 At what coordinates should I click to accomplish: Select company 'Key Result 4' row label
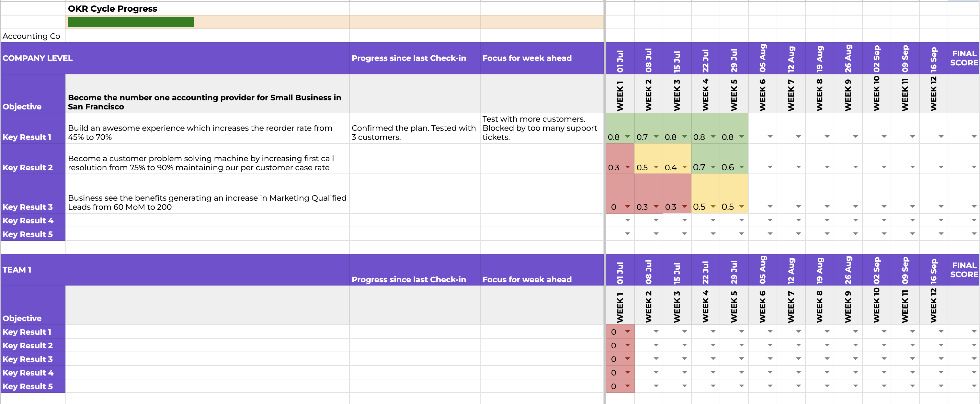(33, 220)
